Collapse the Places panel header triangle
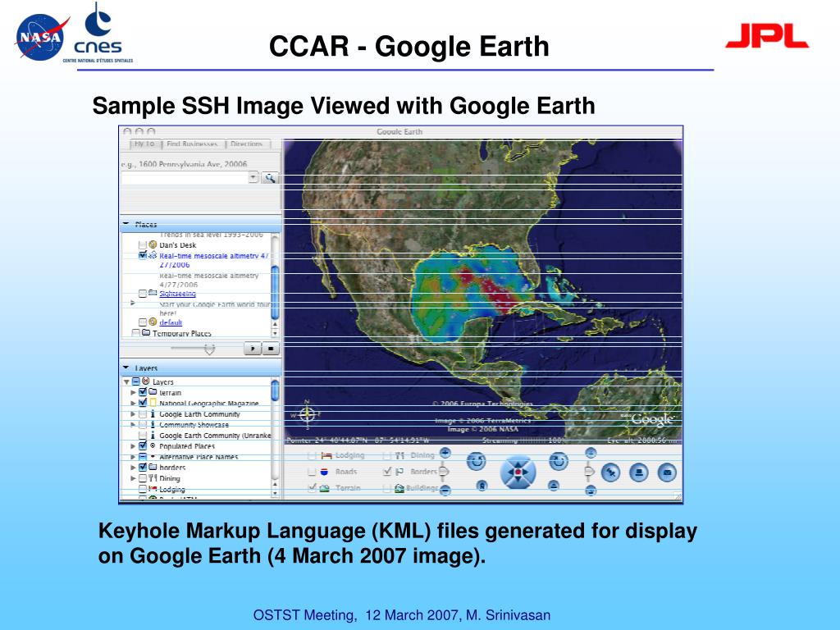Viewport: 840px width, 630px height. pyautogui.click(x=126, y=224)
